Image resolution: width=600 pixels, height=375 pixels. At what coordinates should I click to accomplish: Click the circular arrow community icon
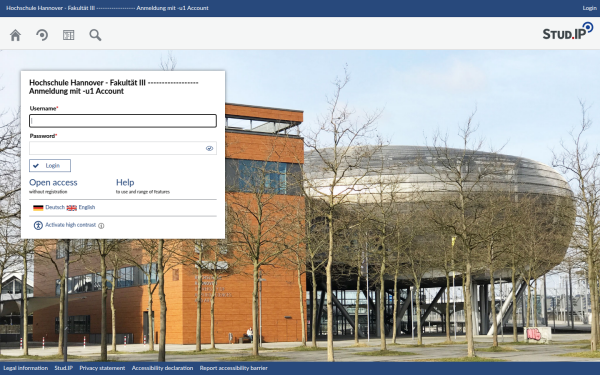(x=42, y=35)
